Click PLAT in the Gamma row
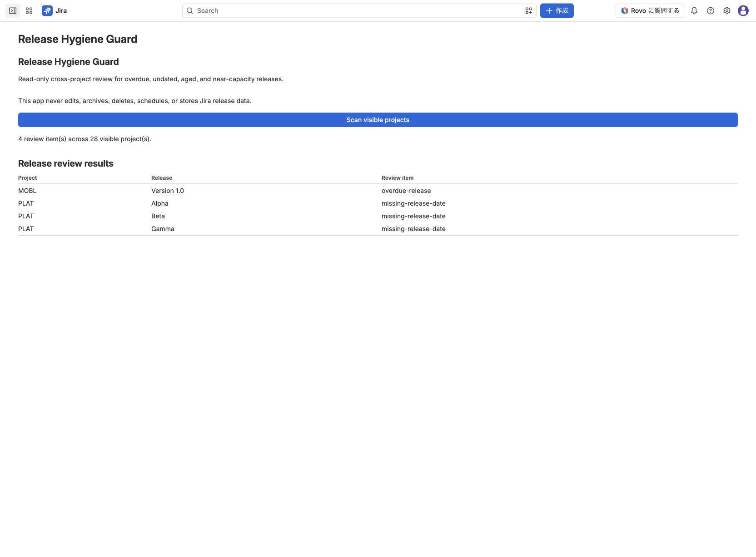The height and width of the screenshot is (557, 756). point(26,229)
